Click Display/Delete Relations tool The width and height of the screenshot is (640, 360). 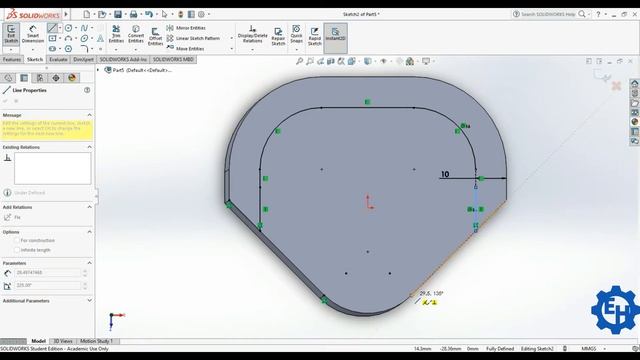point(252,34)
